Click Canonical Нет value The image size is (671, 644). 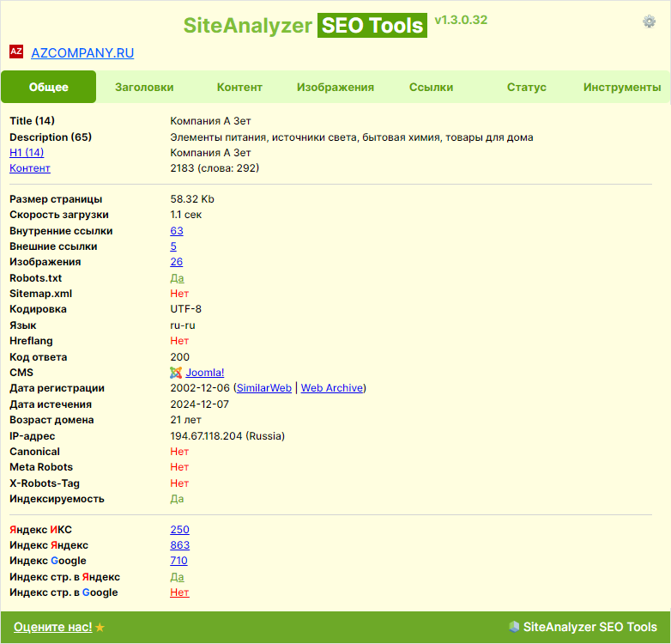179,452
